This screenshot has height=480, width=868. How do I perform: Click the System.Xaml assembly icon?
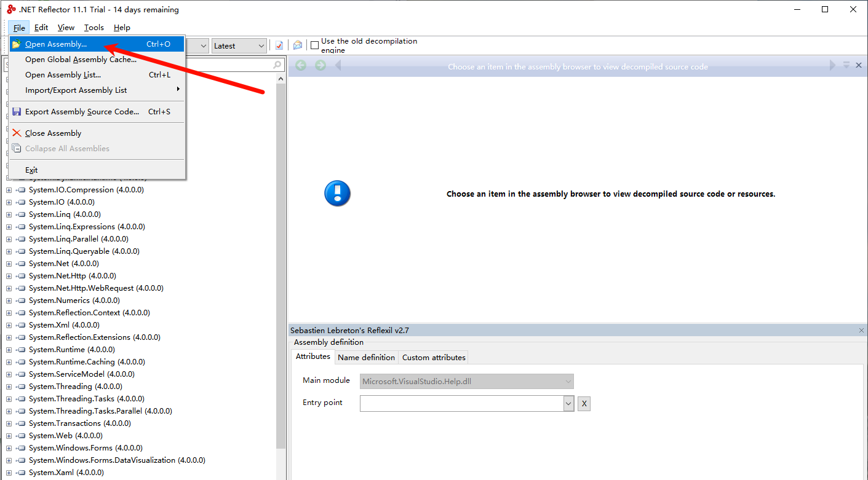click(20, 473)
